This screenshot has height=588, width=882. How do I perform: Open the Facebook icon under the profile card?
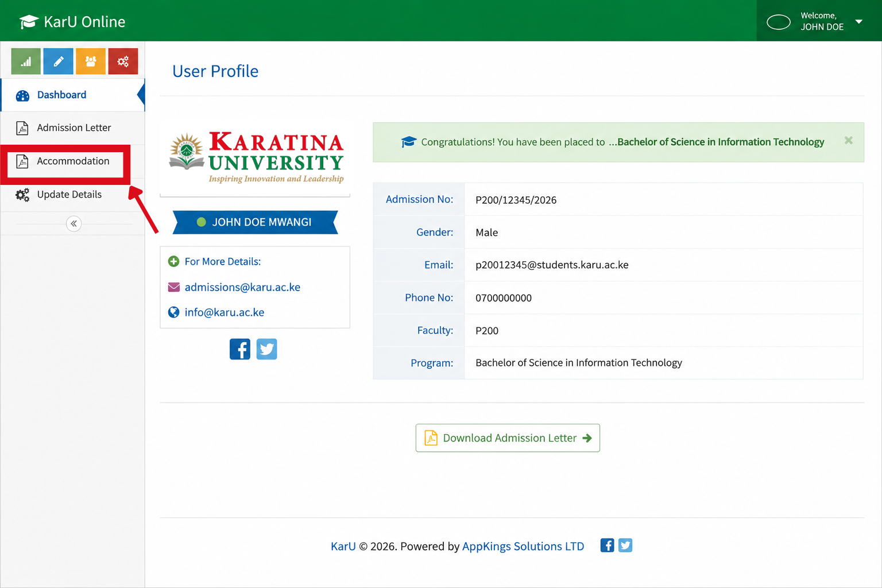pos(240,349)
